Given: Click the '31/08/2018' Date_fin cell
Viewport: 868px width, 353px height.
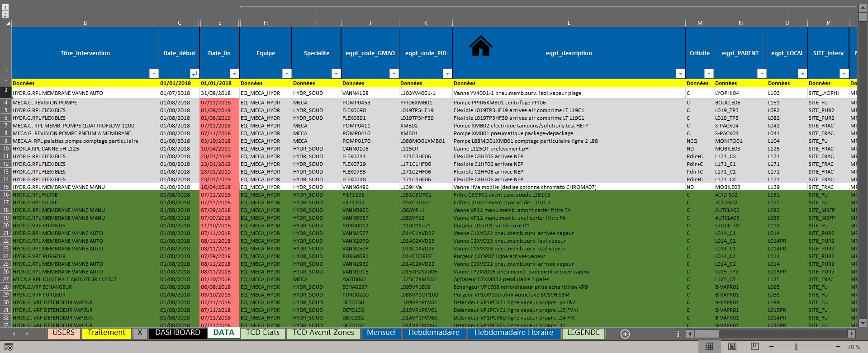Looking at the screenshot, I should click(x=219, y=93).
